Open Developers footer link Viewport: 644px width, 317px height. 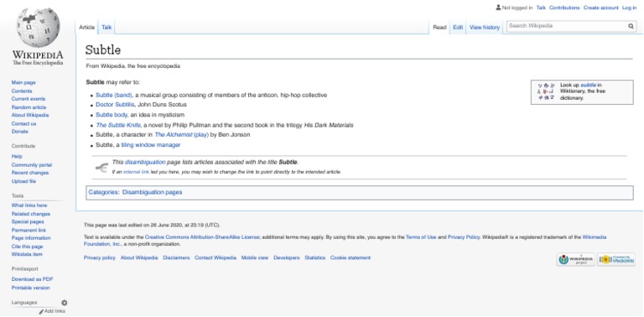click(287, 257)
